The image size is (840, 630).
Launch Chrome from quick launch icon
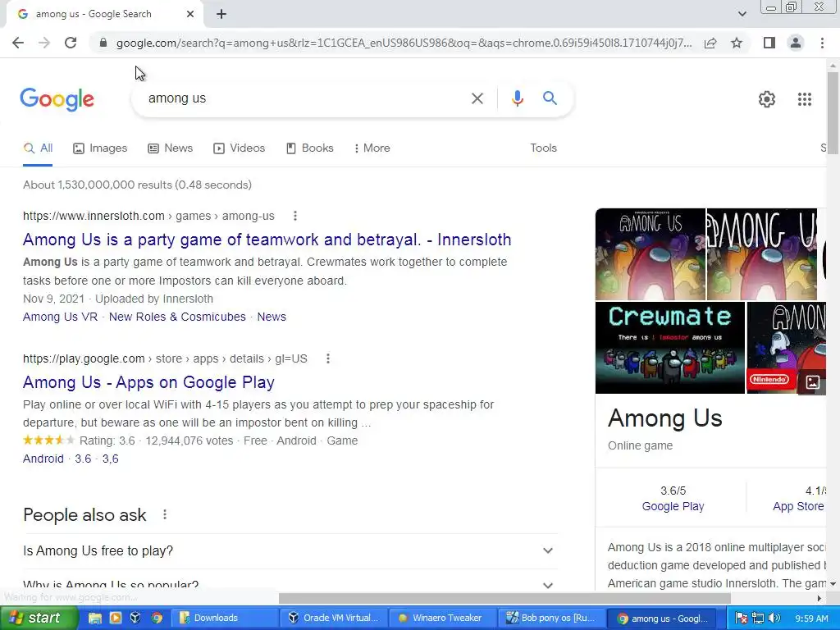157,619
